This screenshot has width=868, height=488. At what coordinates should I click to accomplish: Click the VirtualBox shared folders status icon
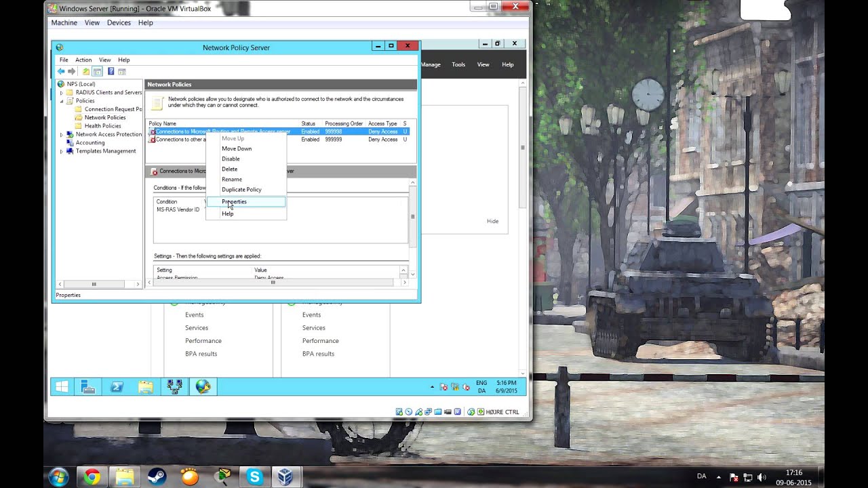(x=438, y=411)
